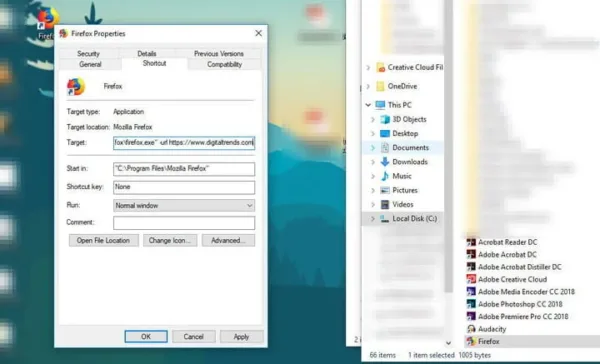The width and height of the screenshot is (600, 364).
Task: Open the Run window mode dropdown
Action: point(184,206)
